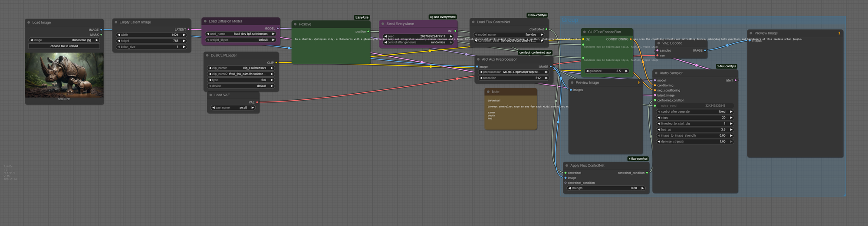Toggle collapse dot on the Note node

[488, 92]
